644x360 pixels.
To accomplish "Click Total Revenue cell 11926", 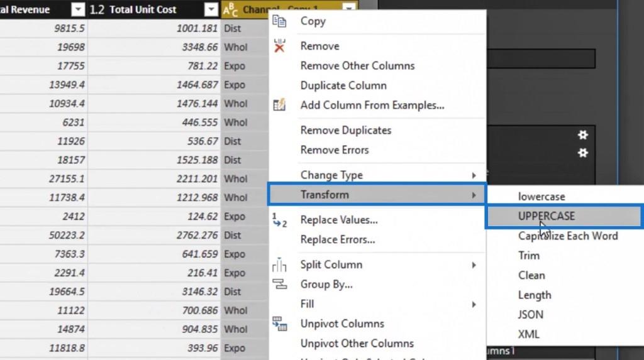I will click(43, 141).
